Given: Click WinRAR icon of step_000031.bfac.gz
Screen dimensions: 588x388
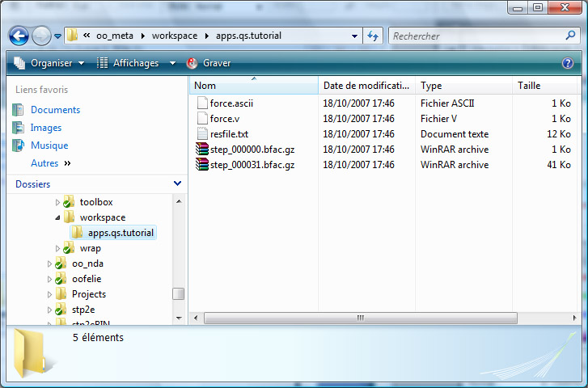Looking at the screenshot, I should [x=202, y=164].
